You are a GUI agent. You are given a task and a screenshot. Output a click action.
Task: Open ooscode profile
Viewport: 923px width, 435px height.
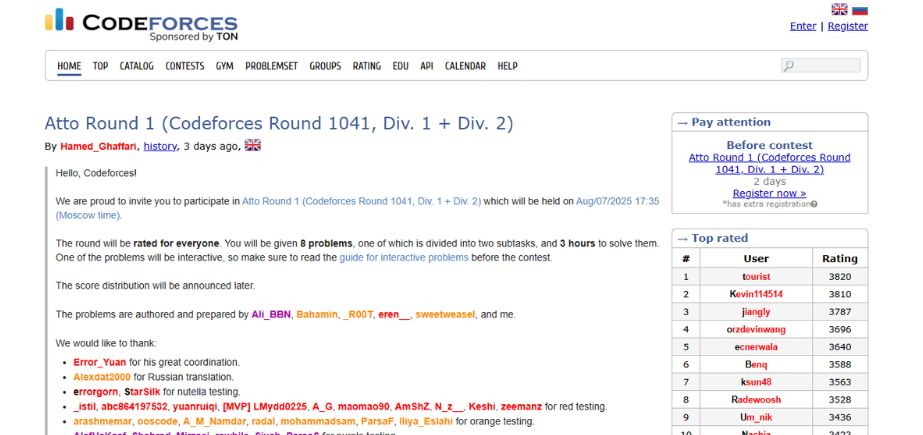coord(157,421)
